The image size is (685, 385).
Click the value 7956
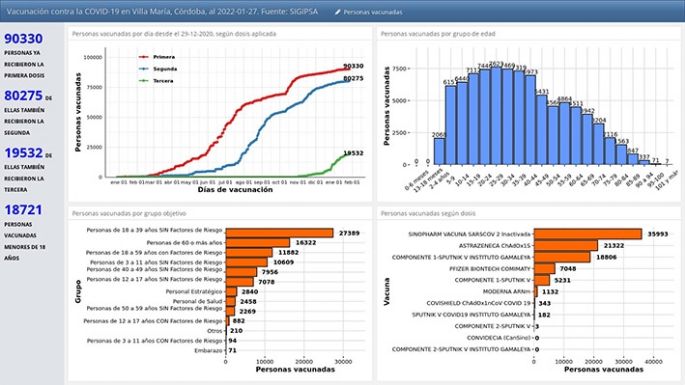tap(270, 272)
